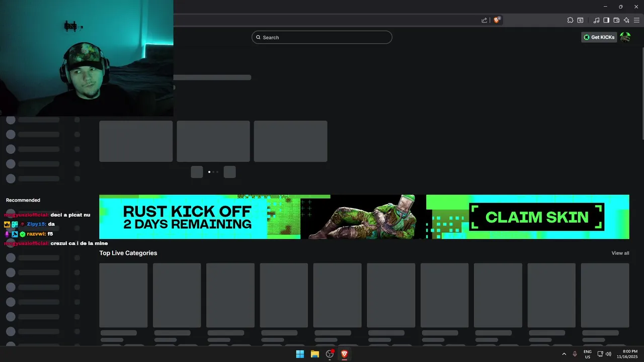Open the OBS Studio taskbar icon
Screen dimensions: 644x362
click(x=330, y=354)
